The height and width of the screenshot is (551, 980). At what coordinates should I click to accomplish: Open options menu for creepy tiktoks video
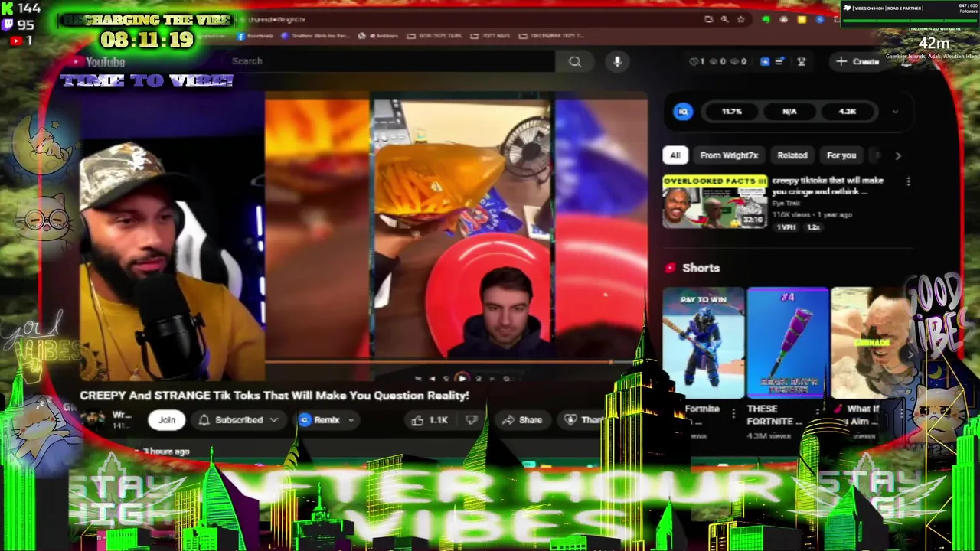pos(908,182)
